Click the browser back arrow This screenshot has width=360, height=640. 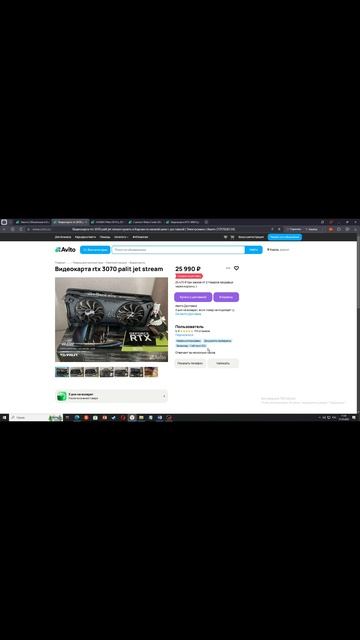5,229
